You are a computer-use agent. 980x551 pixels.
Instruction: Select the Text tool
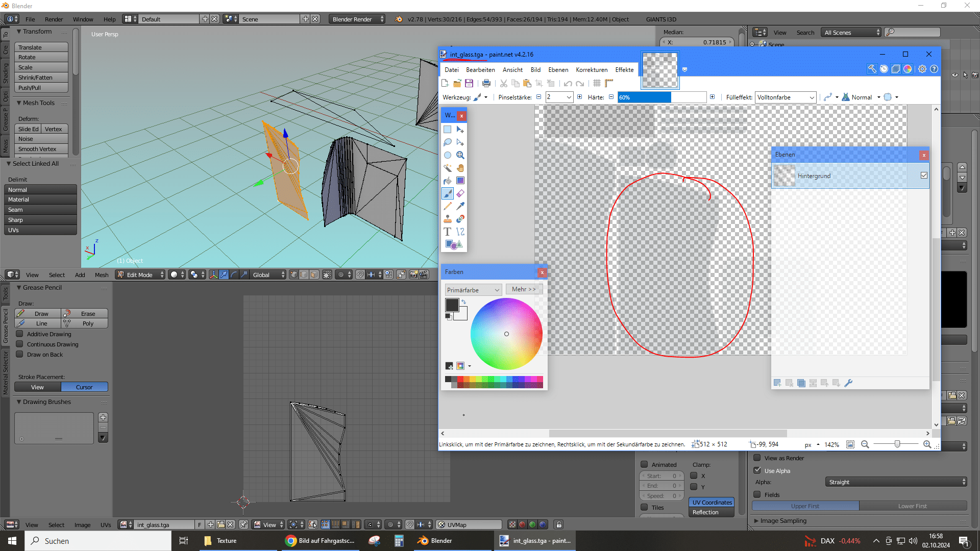[448, 232]
